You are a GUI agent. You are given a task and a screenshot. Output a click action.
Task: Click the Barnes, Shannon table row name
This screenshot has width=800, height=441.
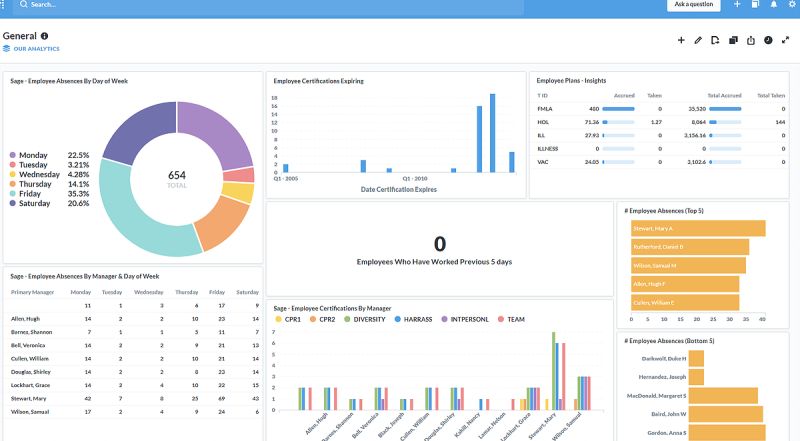(31, 332)
